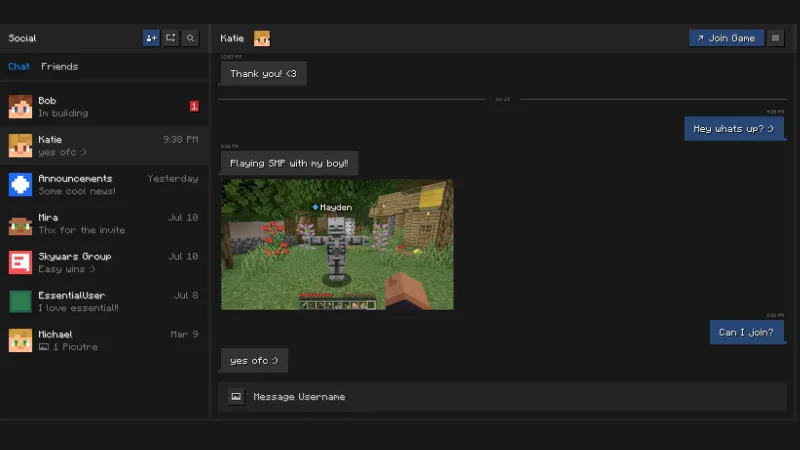Image resolution: width=800 pixels, height=450 pixels.
Task: Select the Katie chat row
Action: click(x=104, y=145)
